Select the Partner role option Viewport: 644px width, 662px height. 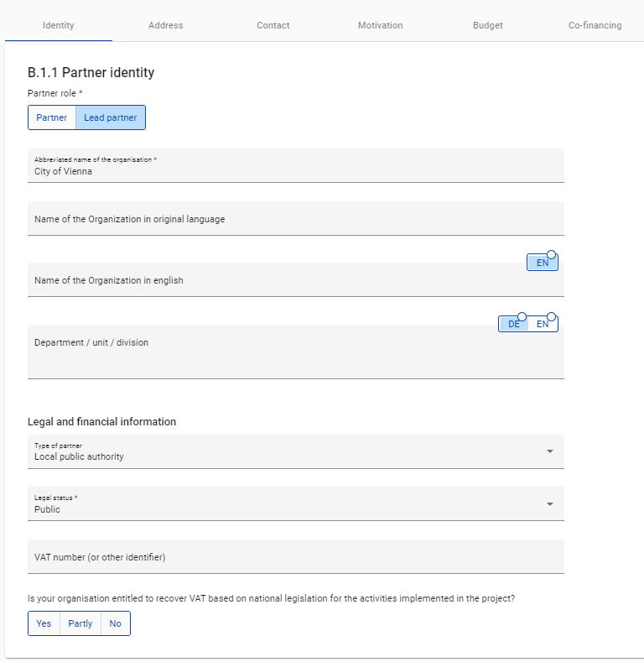(51, 117)
